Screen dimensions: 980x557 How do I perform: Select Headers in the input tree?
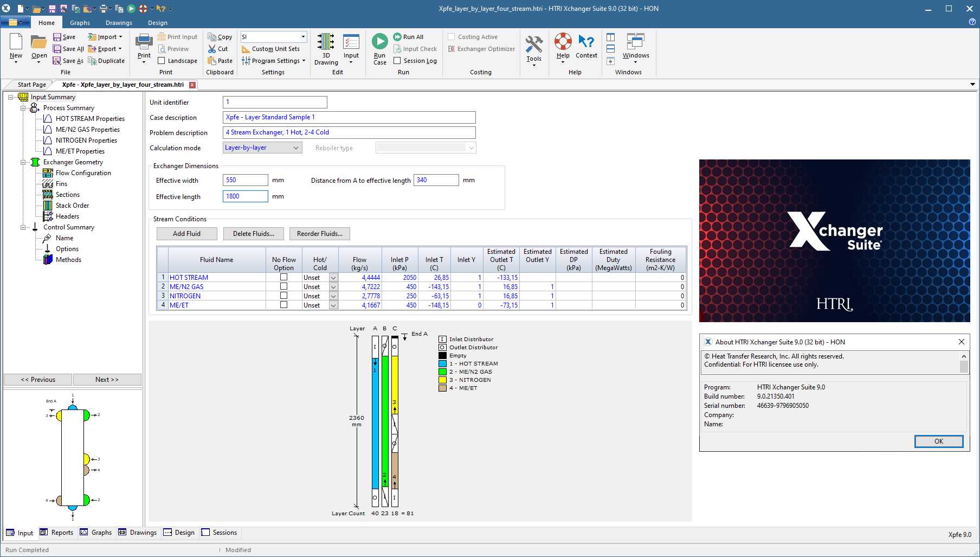(x=67, y=216)
